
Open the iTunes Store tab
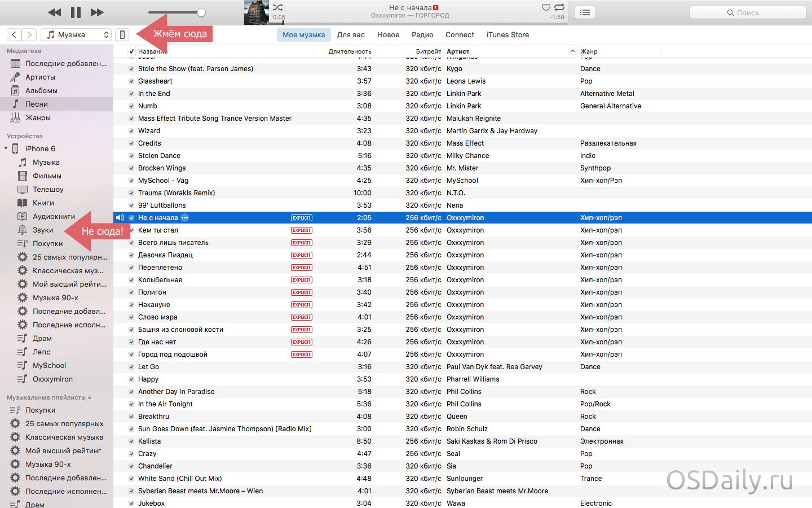(507, 35)
